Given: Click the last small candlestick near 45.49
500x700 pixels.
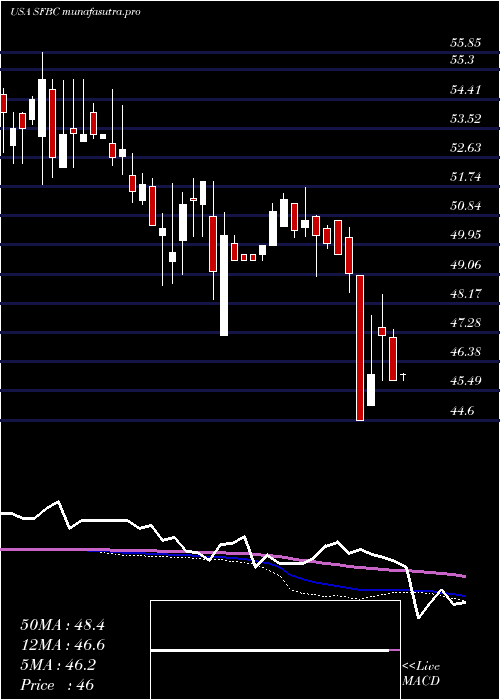Looking at the screenshot, I should (404, 377).
